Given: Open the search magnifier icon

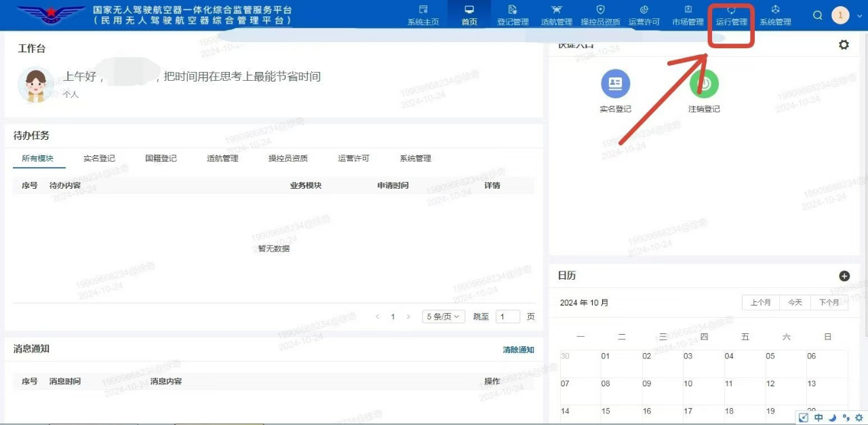Looking at the screenshot, I should 818,15.
